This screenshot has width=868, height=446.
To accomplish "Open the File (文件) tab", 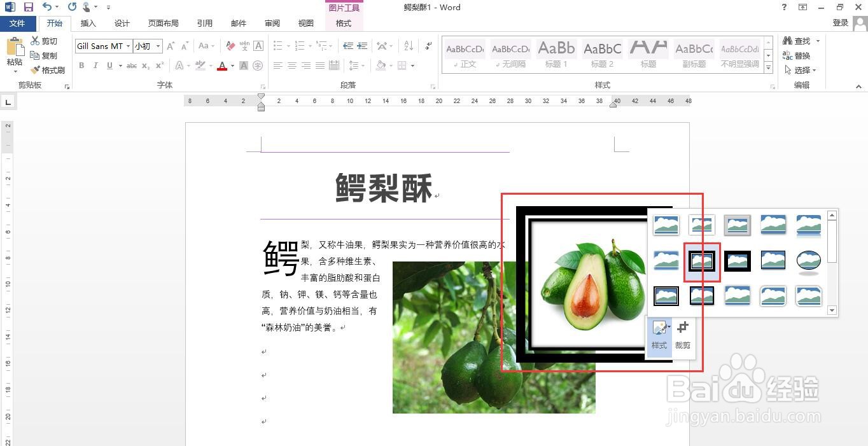I will click(x=17, y=24).
